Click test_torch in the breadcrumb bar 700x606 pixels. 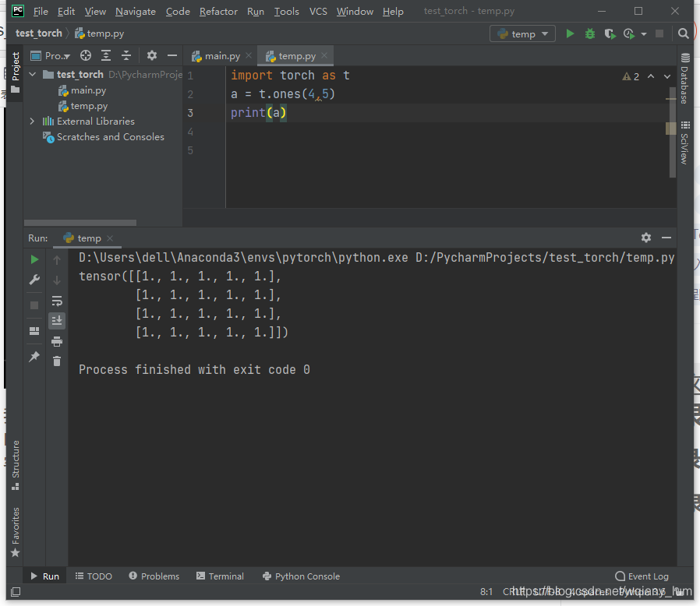[39, 33]
